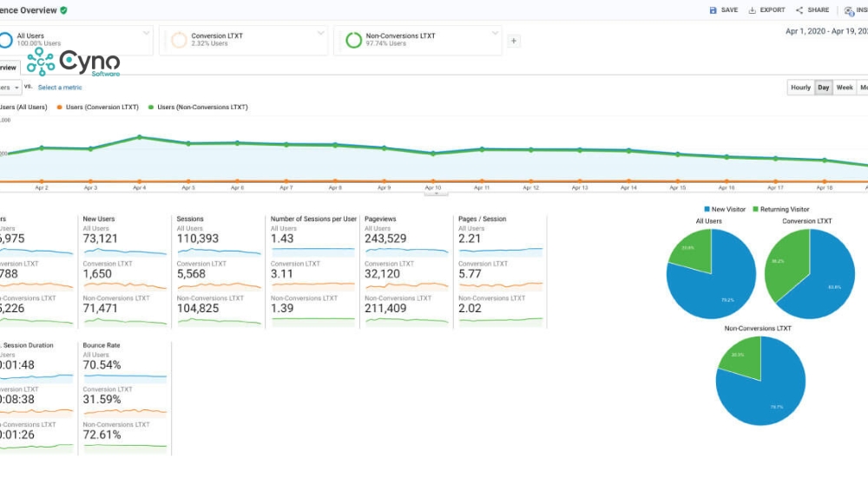Click the Select a metric link
868x477 pixels.
60,88
